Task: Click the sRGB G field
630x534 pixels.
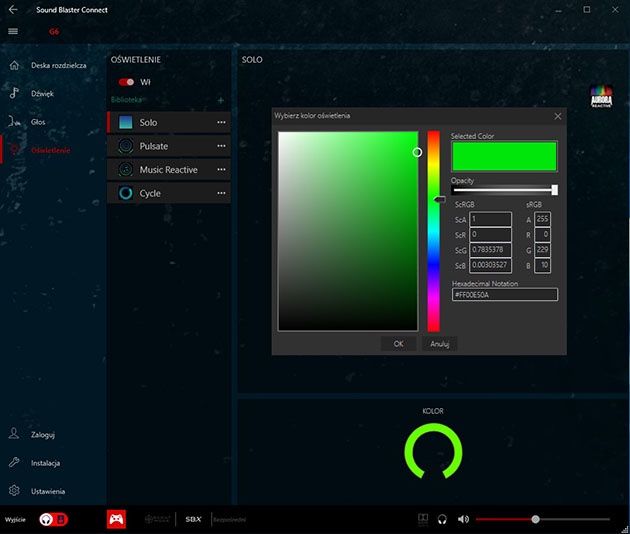Action: (542, 250)
